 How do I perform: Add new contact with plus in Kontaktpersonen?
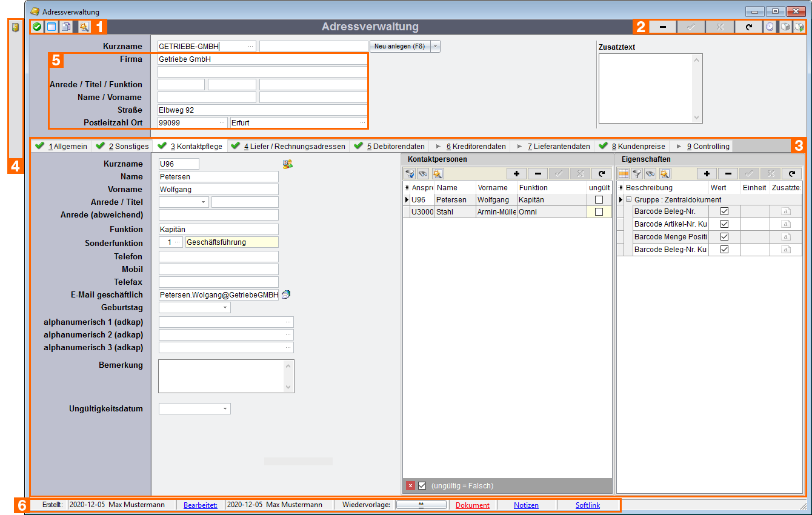pos(516,173)
